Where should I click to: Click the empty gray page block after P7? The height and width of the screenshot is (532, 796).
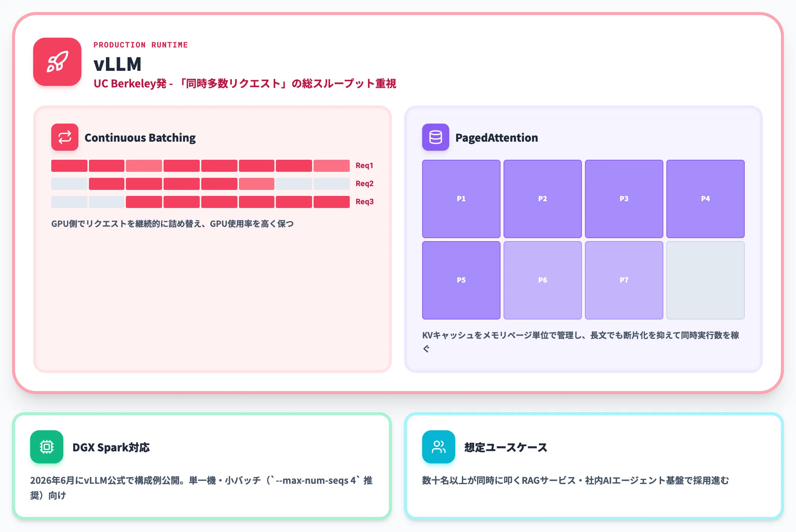706,280
